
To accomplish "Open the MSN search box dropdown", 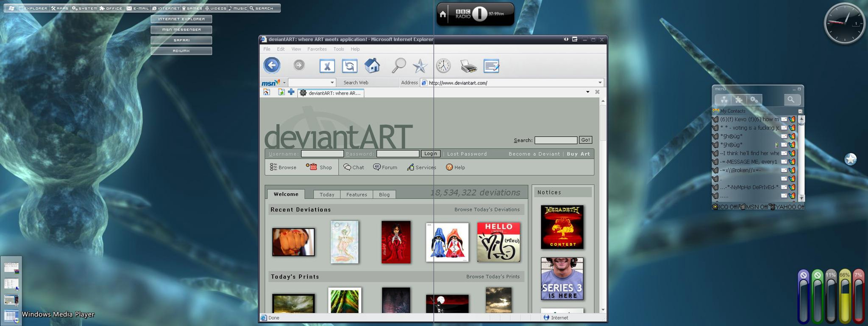I will point(332,83).
